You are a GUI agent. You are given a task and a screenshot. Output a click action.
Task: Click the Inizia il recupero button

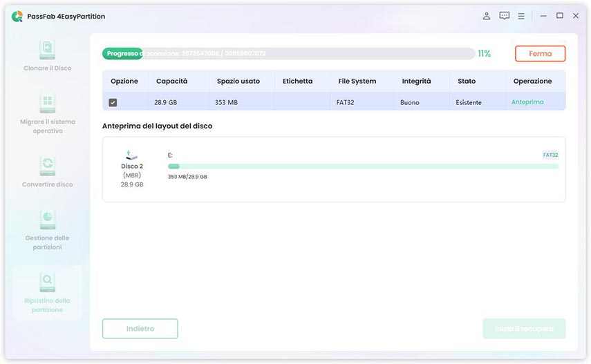coord(524,329)
